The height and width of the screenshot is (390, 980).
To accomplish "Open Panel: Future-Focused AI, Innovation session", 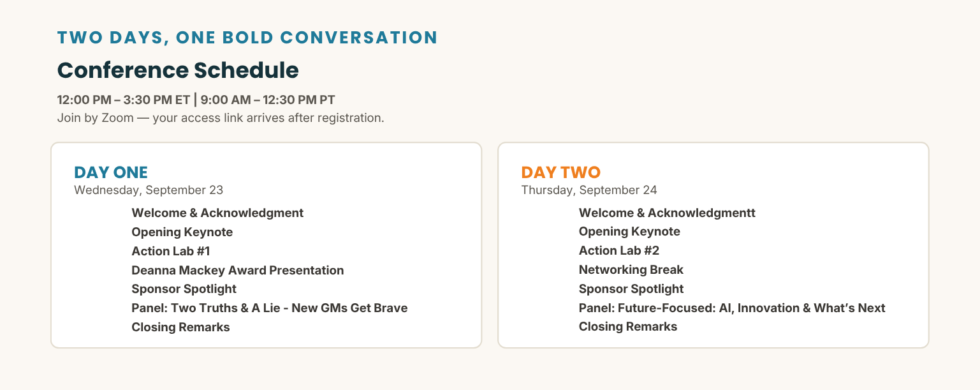I will tap(732, 308).
